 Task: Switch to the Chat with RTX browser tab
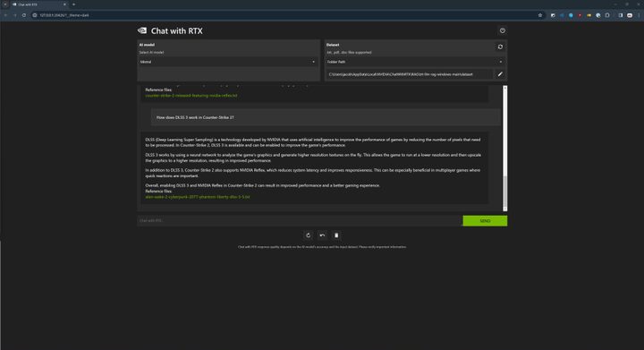39,4
